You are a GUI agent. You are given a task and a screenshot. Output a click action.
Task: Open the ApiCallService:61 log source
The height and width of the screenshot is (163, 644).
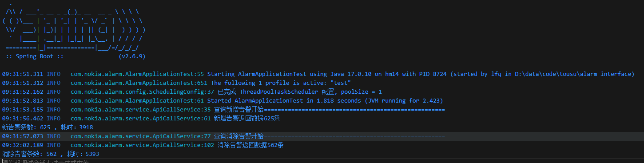click(x=140, y=119)
